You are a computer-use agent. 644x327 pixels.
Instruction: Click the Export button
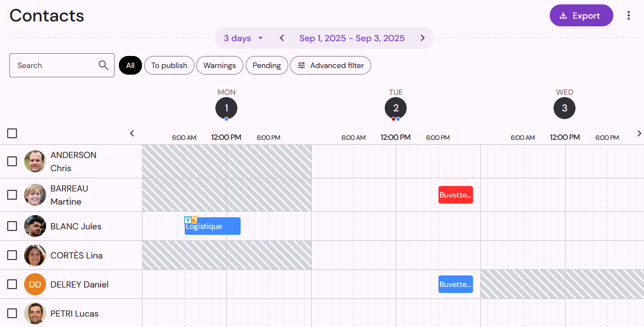click(x=581, y=15)
